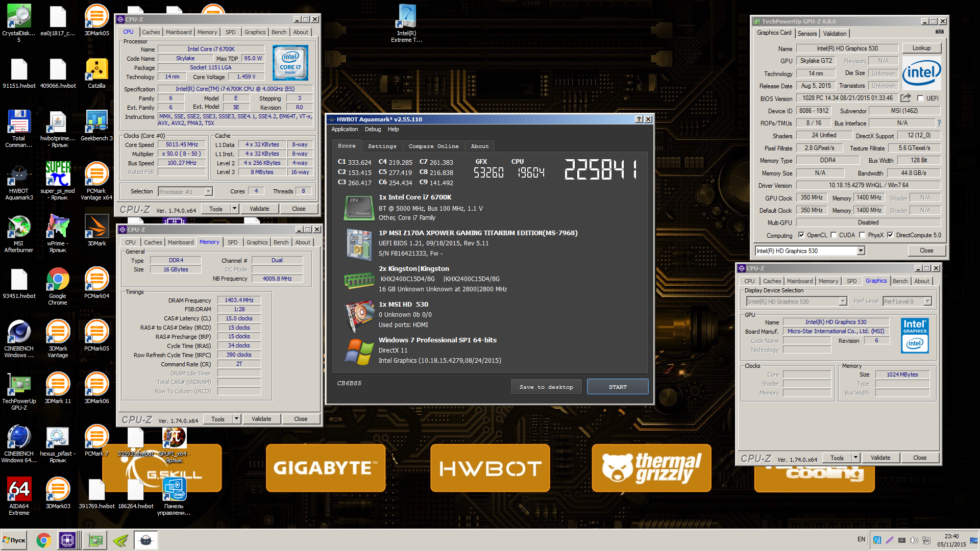Screen dimensions: 980x551
Task: Open Google Chrome desktop icon
Action: [58, 286]
